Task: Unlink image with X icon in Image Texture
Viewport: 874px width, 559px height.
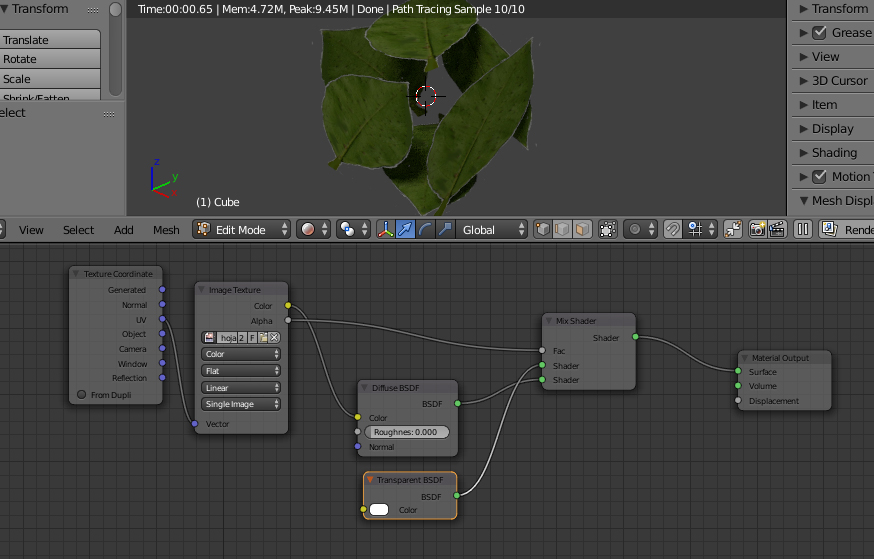Action: 274,338
